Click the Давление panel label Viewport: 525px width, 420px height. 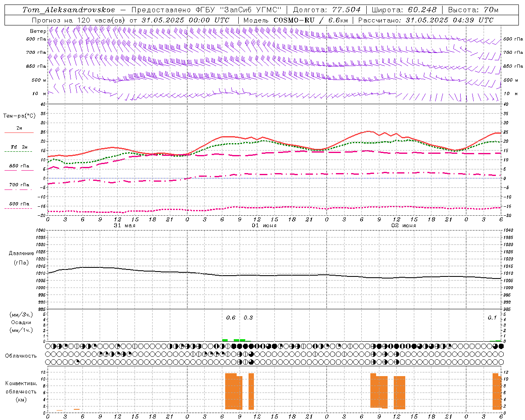[21, 253]
